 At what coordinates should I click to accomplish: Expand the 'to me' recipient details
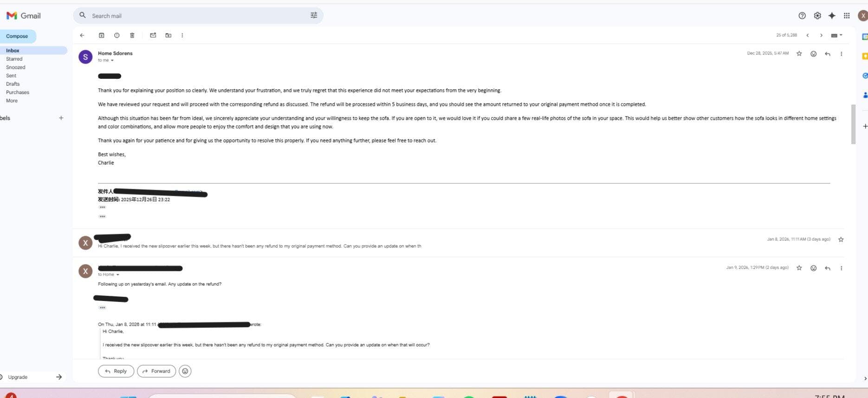(x=112, y=60)
